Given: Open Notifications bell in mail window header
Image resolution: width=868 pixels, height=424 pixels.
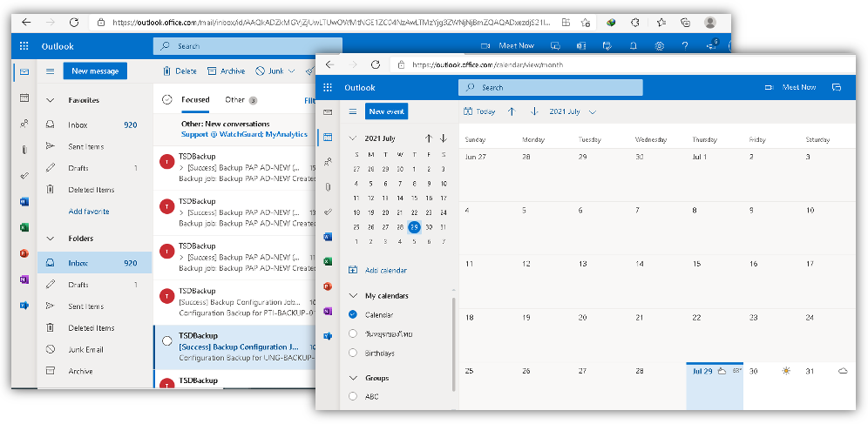Looking at the screenshot, I should [634, 46].
